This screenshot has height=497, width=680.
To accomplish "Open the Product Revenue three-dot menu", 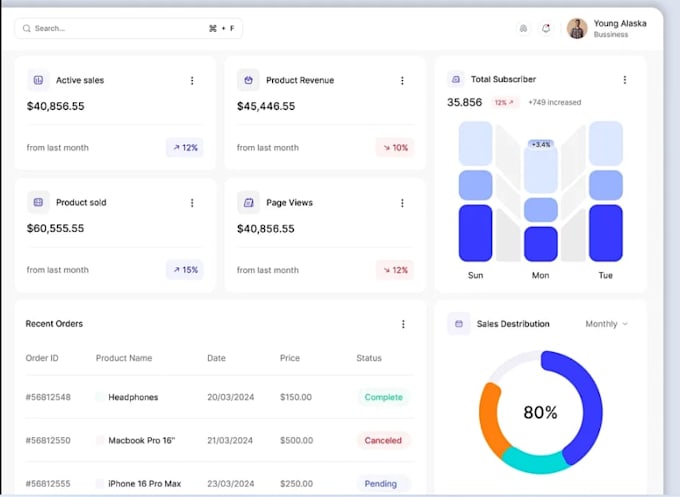I will click(402, 81).
